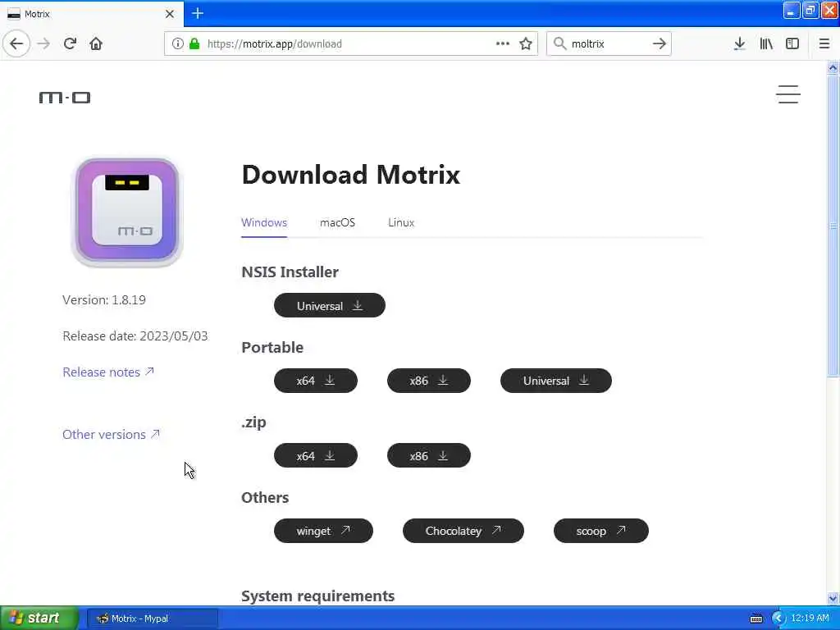This screenshot has height=630, width=840.
Task: Click the forward navigation arrow
Action: [43, 43]
